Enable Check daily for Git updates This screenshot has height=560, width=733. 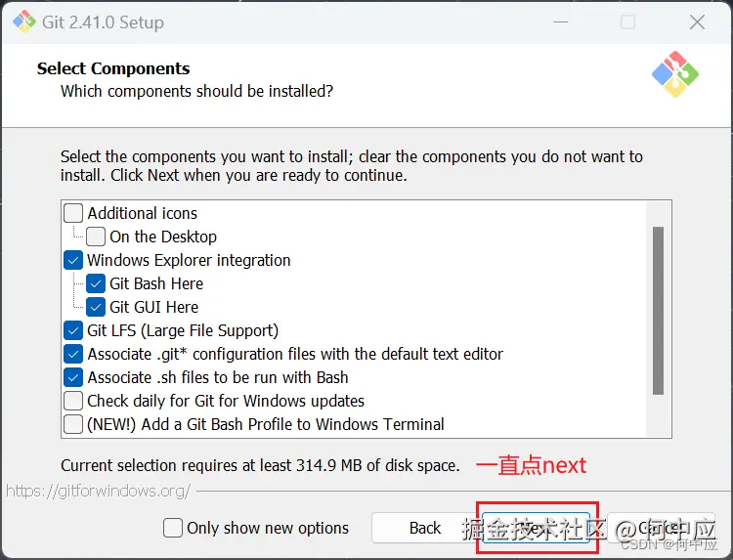73,401
